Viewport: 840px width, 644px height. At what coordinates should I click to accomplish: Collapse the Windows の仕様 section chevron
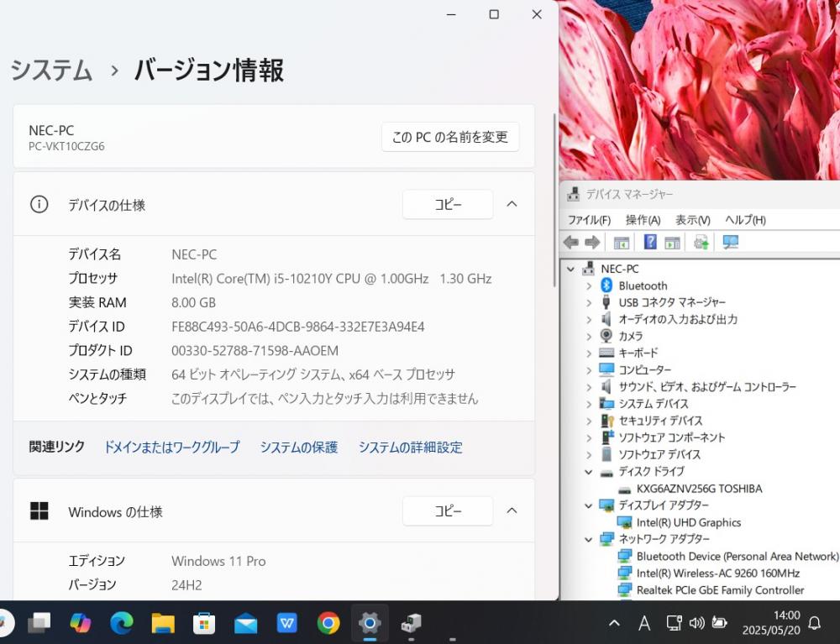512,510
